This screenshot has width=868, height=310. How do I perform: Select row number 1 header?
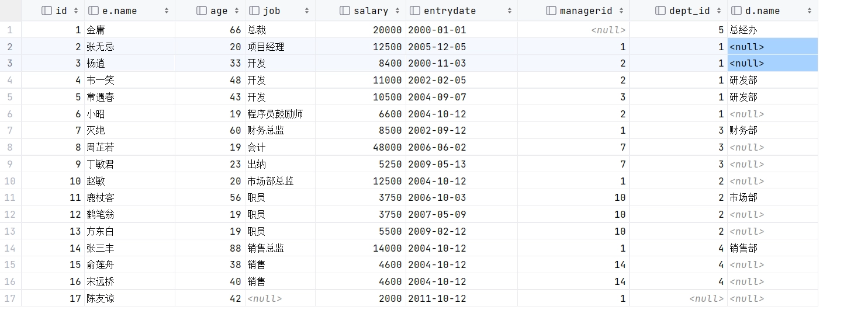pos(10,30)
